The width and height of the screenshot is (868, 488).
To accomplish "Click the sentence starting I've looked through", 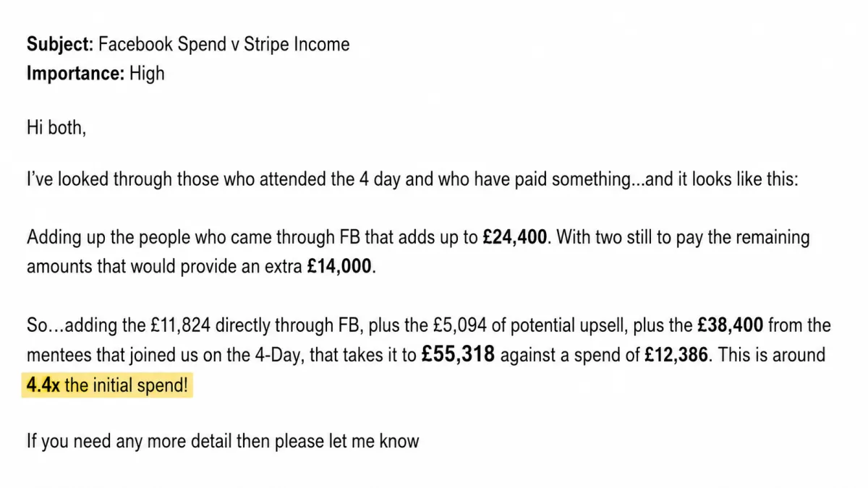I will (412, 179).
